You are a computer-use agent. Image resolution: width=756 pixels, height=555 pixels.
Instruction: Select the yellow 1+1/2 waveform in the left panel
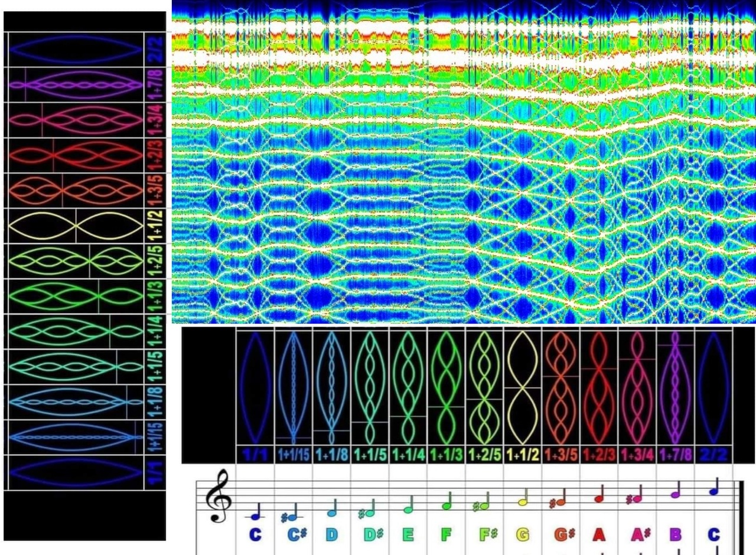tap(75, 226)
